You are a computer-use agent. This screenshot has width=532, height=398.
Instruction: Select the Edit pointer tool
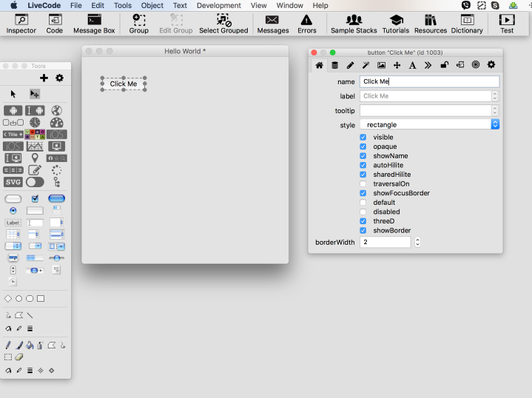point(35,94)
